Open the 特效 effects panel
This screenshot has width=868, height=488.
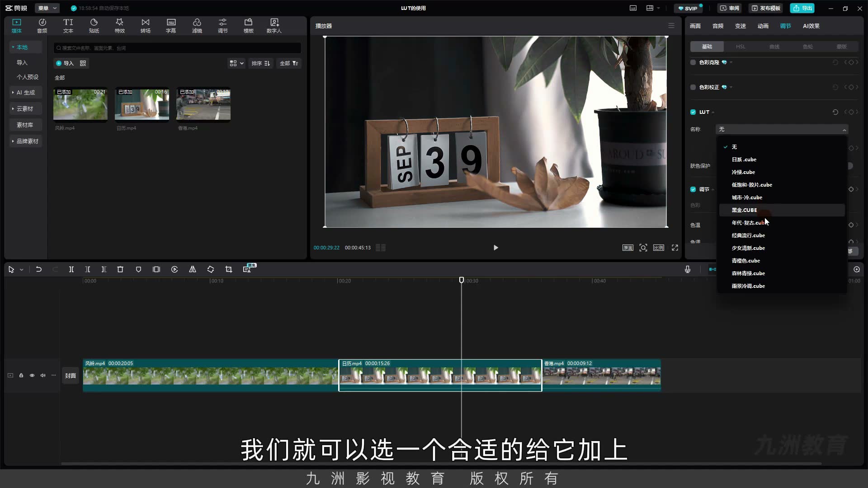tap(119, 26)
